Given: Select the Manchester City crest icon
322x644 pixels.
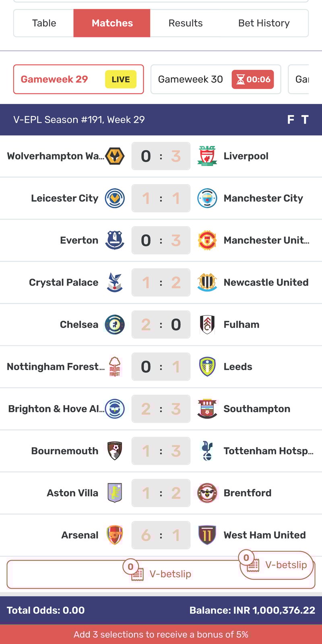Looking at the screenshot, I should (x=207, y=198).
